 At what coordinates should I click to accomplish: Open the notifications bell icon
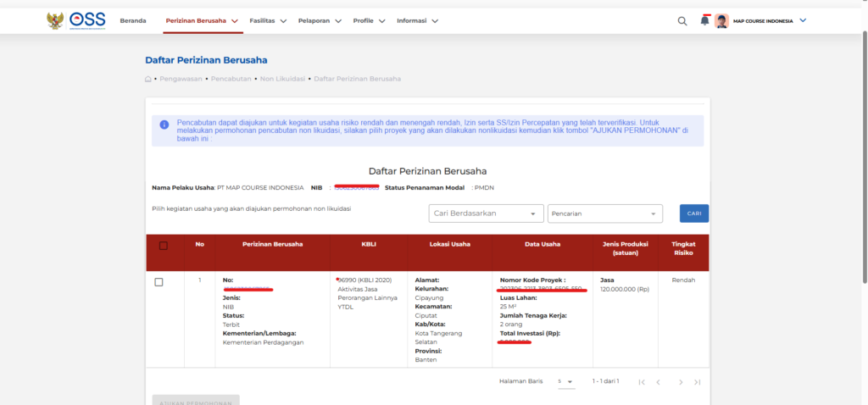[704, 20]
